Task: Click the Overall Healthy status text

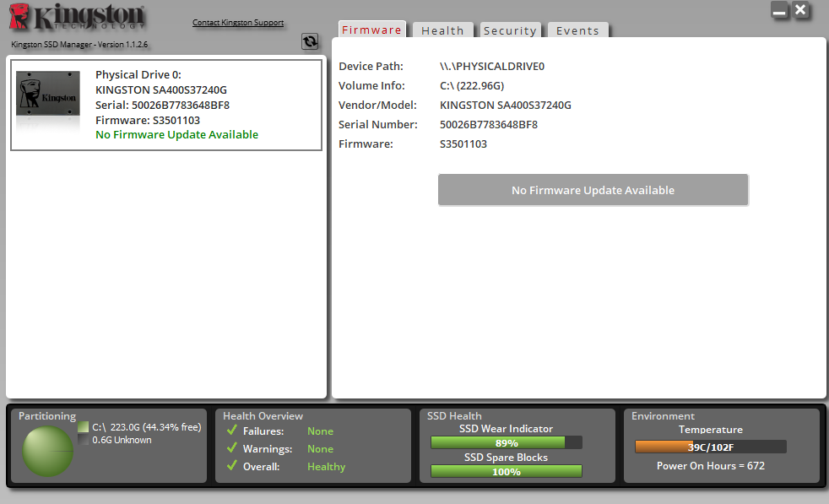Action: (326, 467)
